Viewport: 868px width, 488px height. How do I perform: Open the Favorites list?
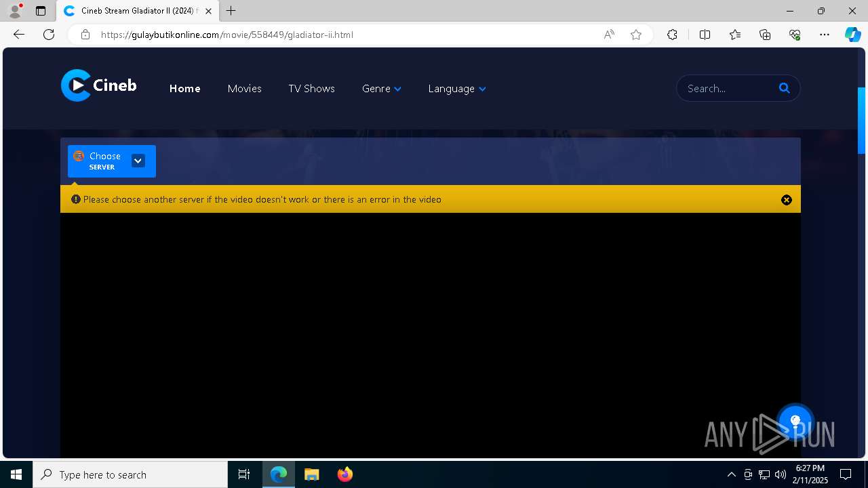coord(735,35)
